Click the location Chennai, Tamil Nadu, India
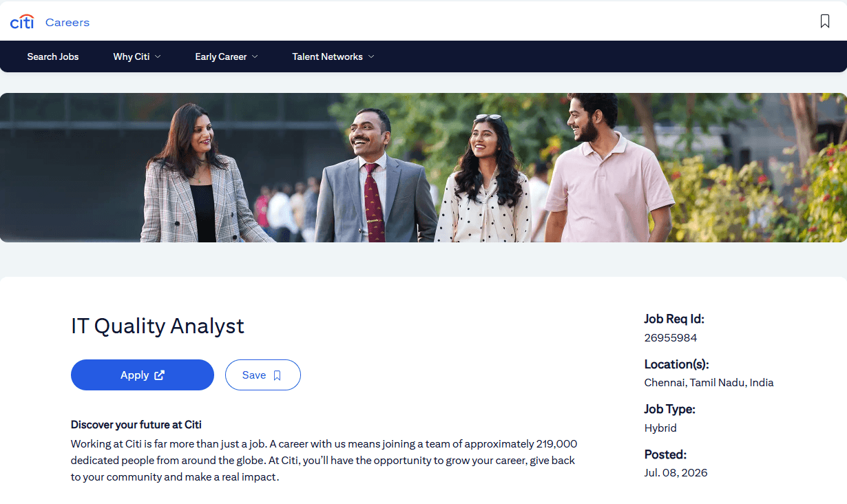Screen dimensions: 847x504 point(709,383)
